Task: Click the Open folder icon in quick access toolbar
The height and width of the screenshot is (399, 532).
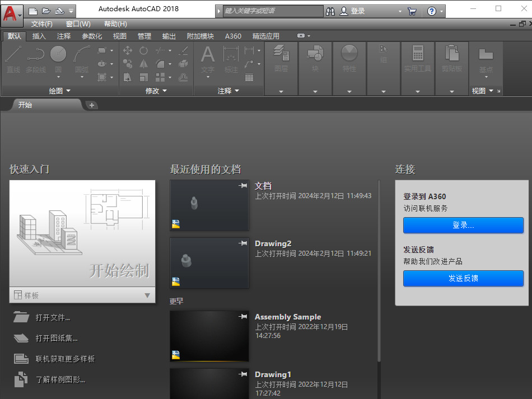Action: coord(46,11)
